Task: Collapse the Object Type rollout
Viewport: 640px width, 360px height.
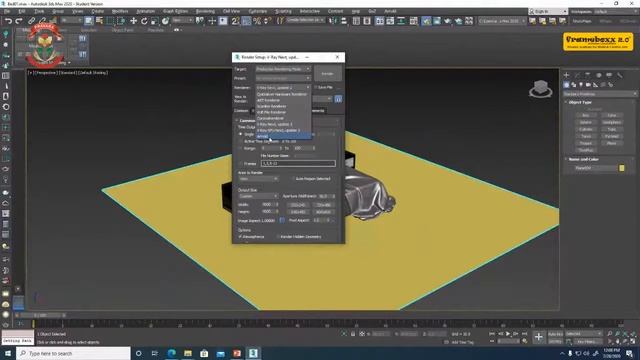Action: pos(579,102)
